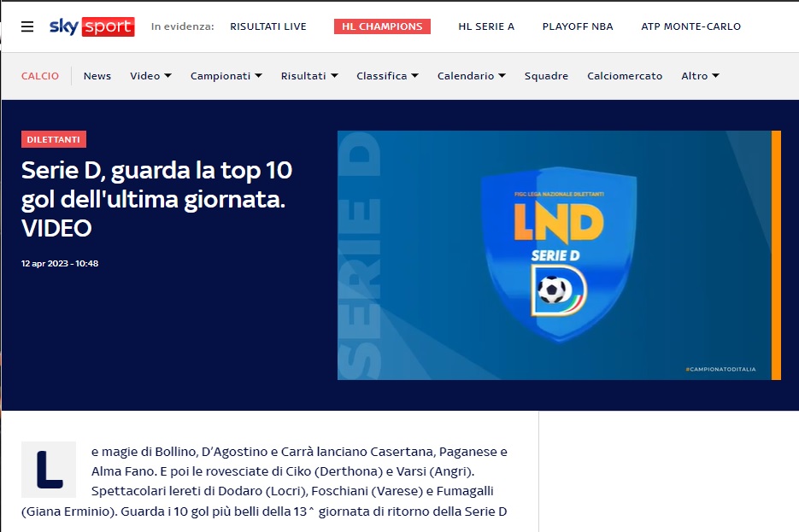Screen dimensions: 799x532
Task: Open ATP Monte-Carlo section
Action: pyautogui.click(x=690, y=26)
